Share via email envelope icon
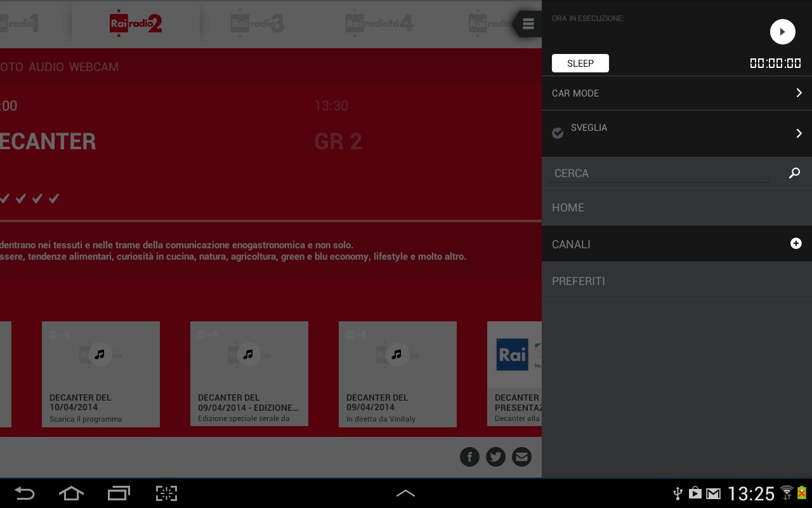The image size is (812, 508). (521, 457)
